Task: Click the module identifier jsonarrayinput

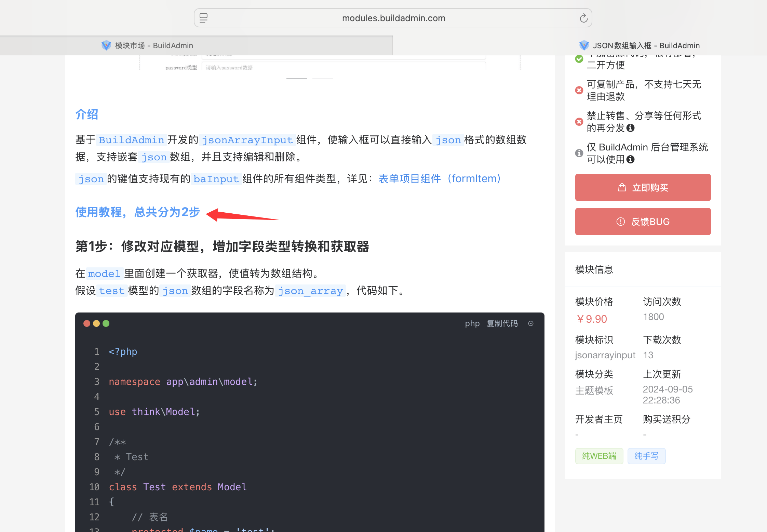Action: [605, 355]
